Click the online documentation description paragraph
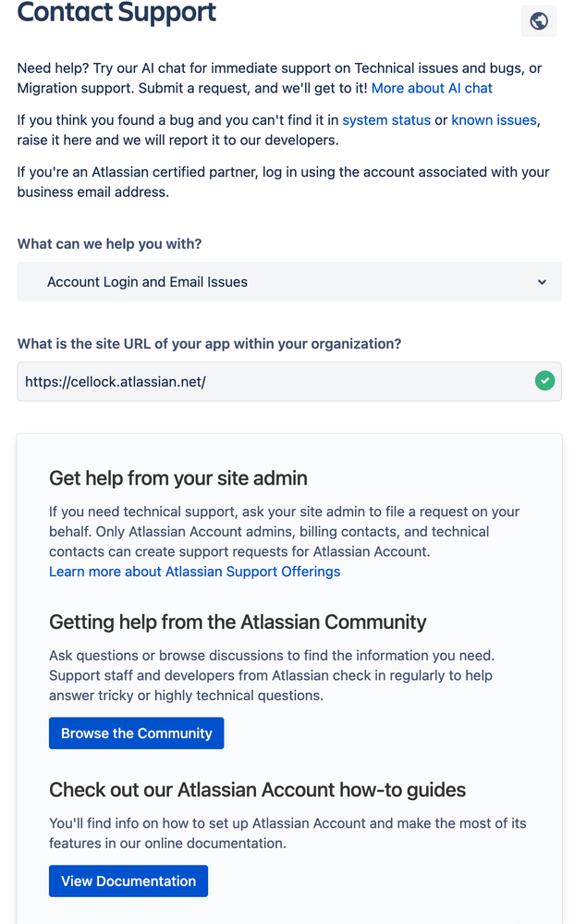This screenshot has height=924, width=574. point(287,833)
